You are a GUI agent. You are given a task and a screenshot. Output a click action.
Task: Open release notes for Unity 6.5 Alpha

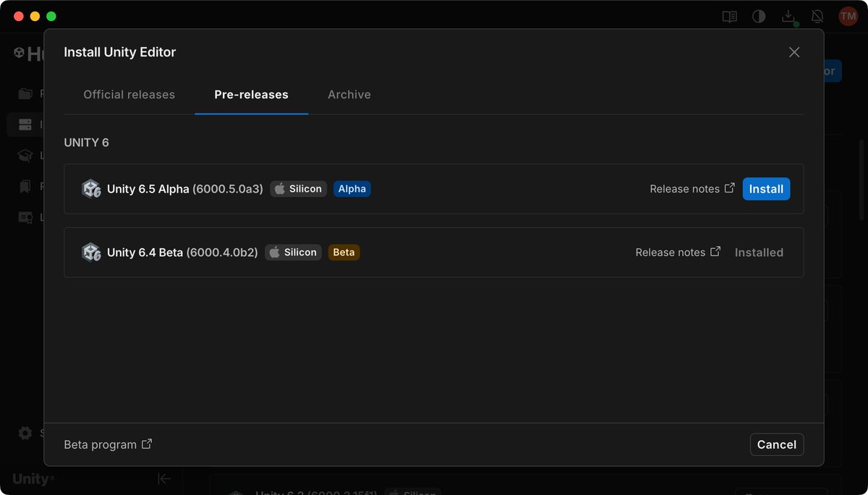click(x=692, y=189)
